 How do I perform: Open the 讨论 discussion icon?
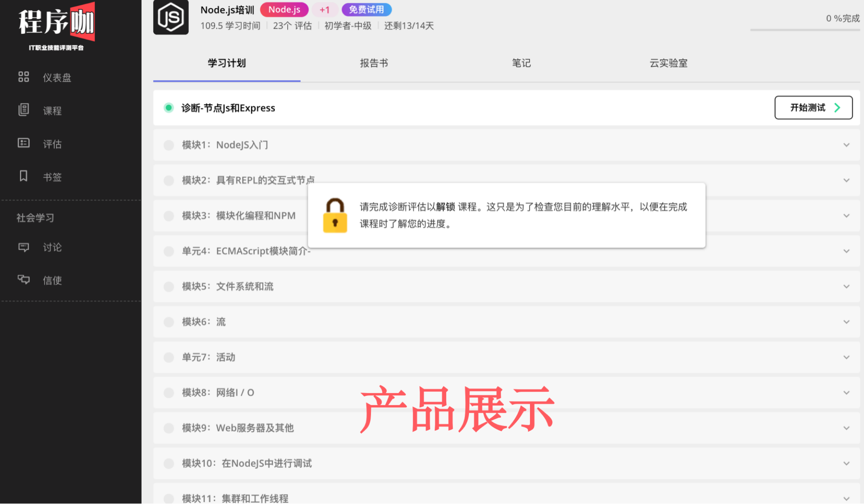point(24,248)
